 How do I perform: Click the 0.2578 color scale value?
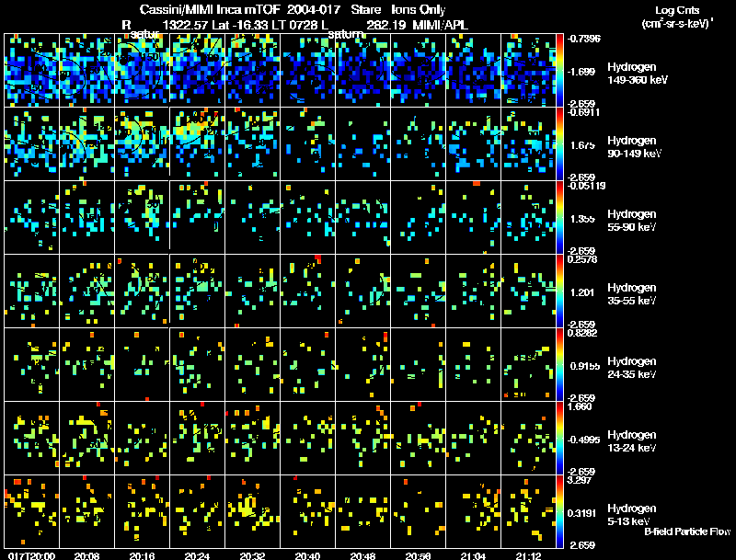click(582, 259)
